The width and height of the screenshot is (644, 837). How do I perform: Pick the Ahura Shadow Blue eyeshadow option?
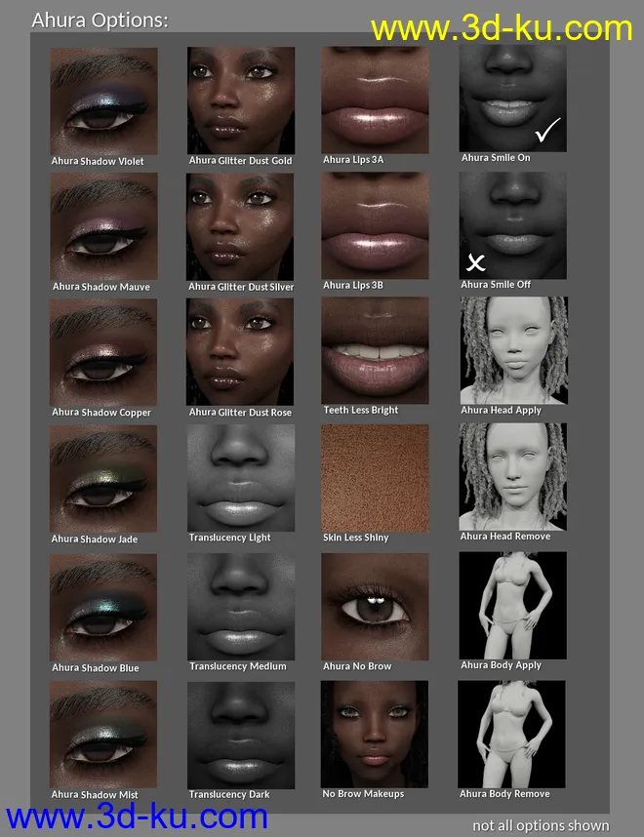point(103,607)
